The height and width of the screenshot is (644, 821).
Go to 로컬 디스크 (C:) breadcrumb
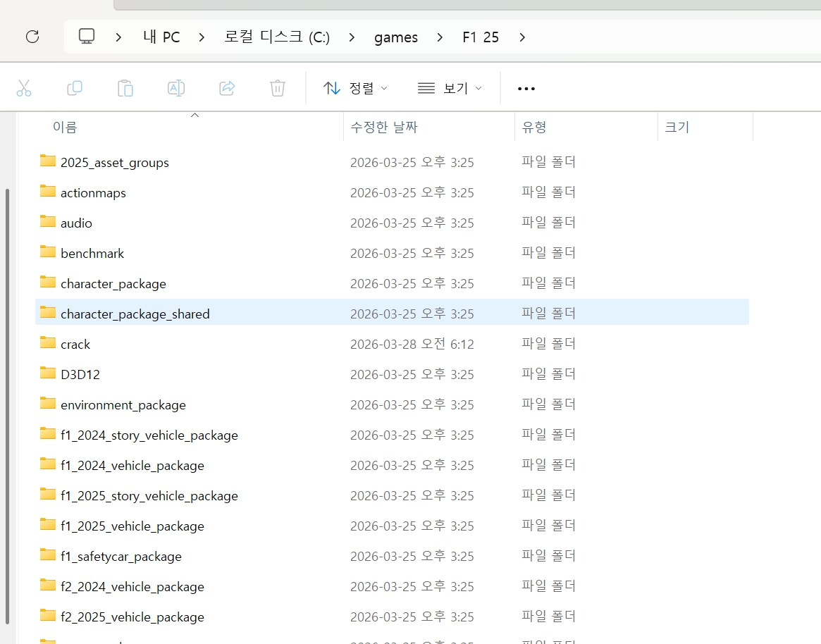coord(277,37)
